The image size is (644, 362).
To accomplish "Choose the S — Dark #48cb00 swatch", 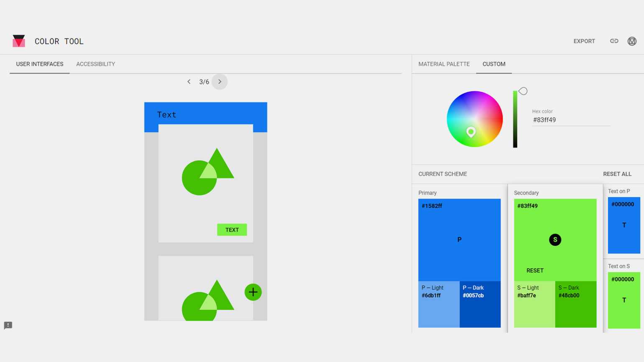I will [575, 304].
